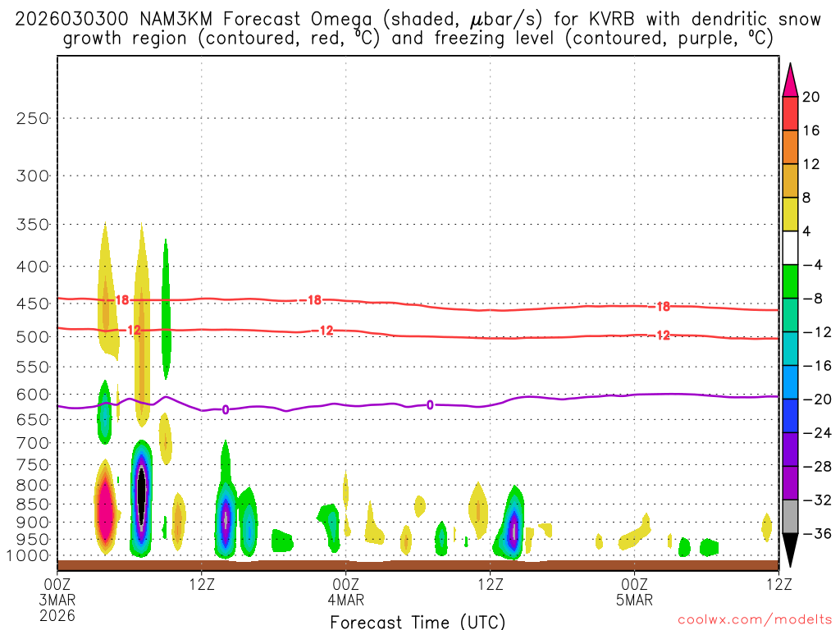This screenshot has height=630, width=840.
Task: Click the 00Z 3MAR 2026 time label
Action: pyautogui.click(x=57, y=600)
